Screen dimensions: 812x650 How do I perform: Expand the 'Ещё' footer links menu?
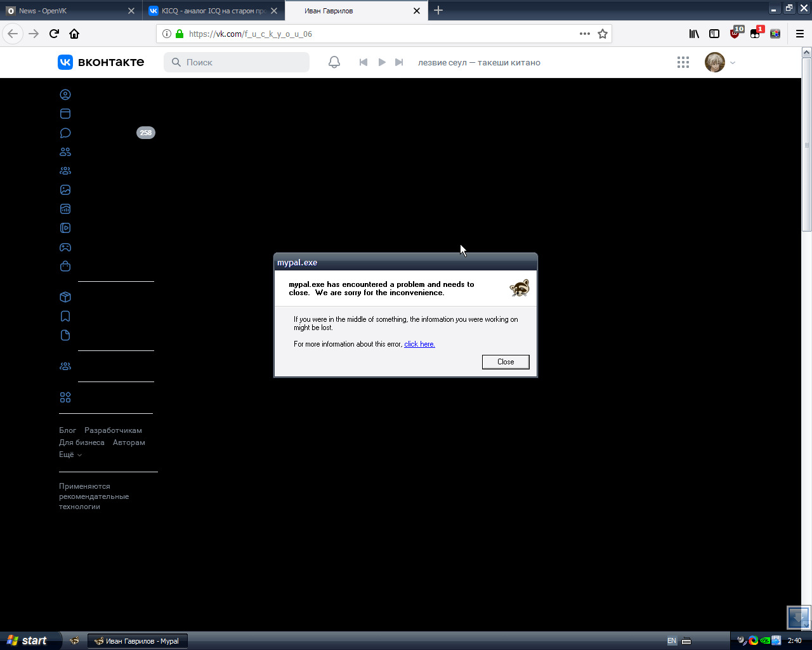point(70,454)
